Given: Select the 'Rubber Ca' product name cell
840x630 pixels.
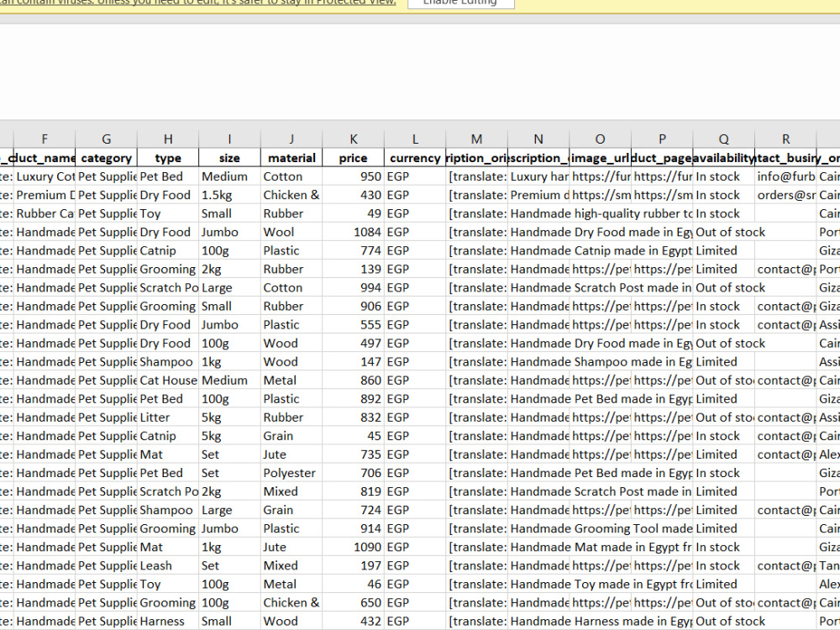Looking at the screenshot, I should point(45,213).
